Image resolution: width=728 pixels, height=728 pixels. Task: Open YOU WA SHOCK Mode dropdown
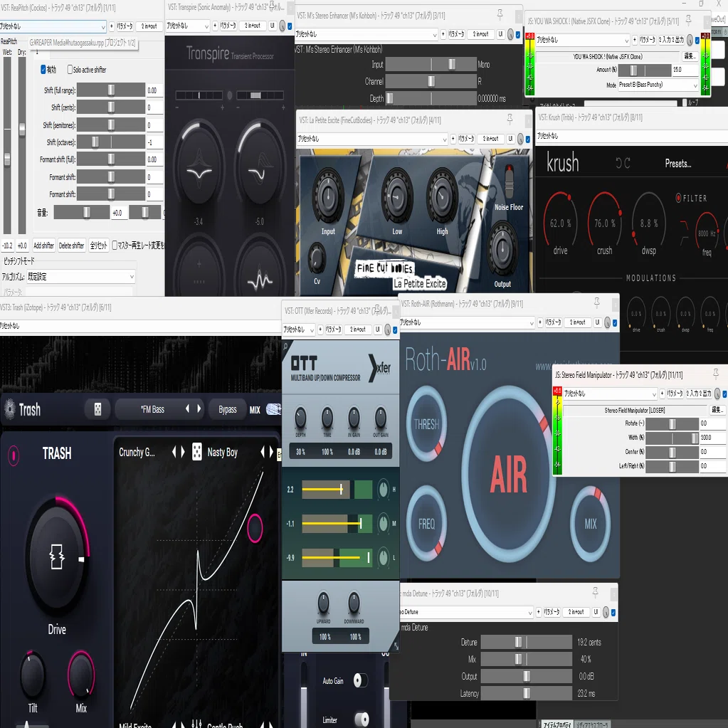[658, 85]
